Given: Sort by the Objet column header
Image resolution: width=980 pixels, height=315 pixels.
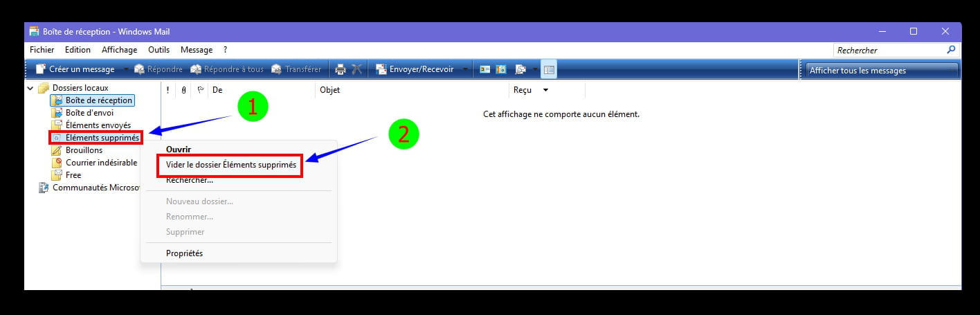Looking at the screenshot, I should (412, 90).
